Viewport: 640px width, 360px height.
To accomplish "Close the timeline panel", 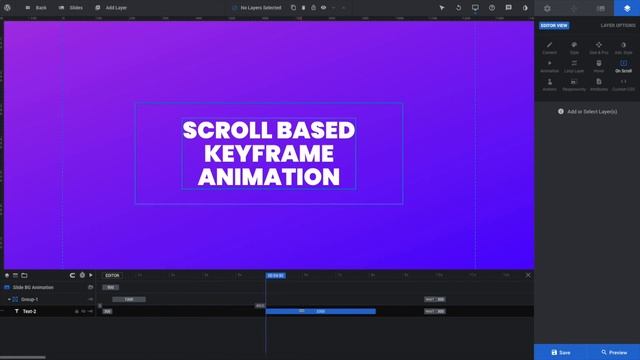I will click(x=528, y=276).
